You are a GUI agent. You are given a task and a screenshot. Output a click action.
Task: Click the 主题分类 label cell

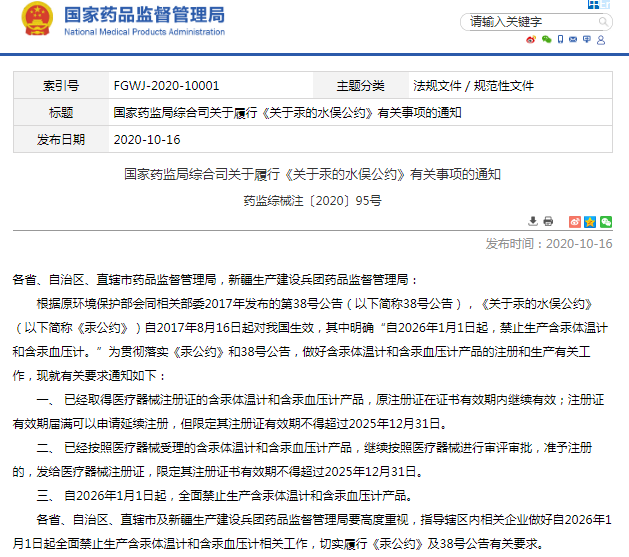point(360,85)
